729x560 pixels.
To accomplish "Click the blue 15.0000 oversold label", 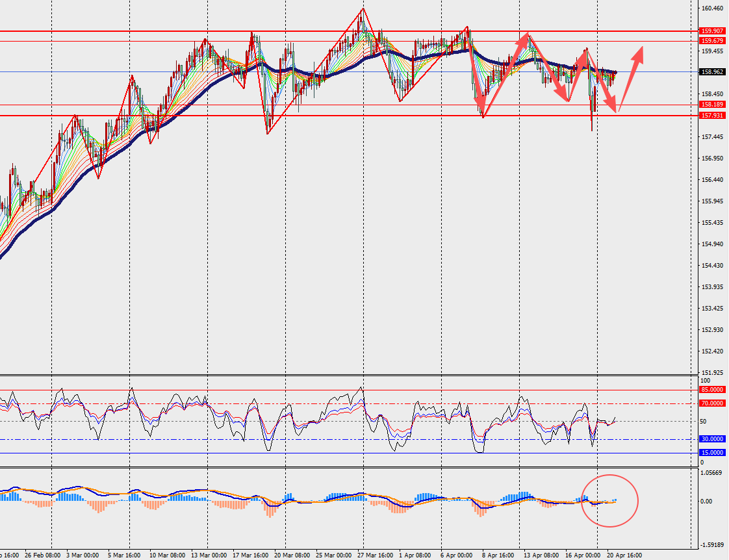I will (713, 452).
